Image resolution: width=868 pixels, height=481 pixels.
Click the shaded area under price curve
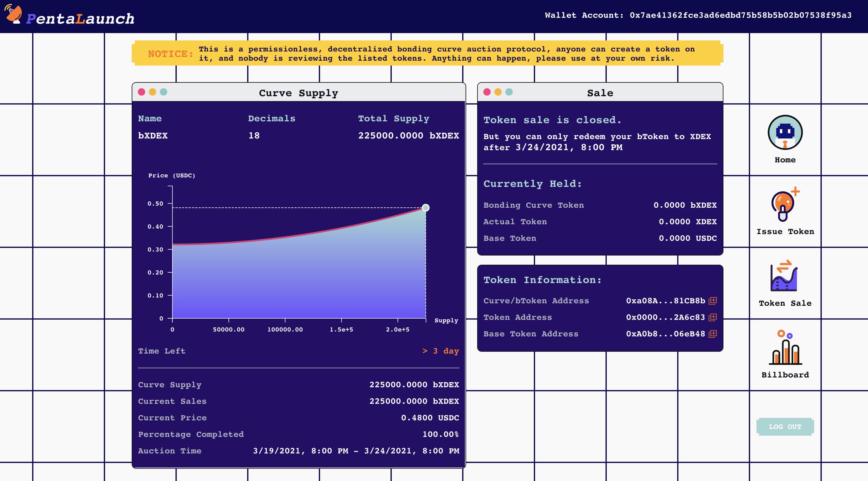click(x=296, y=283)
